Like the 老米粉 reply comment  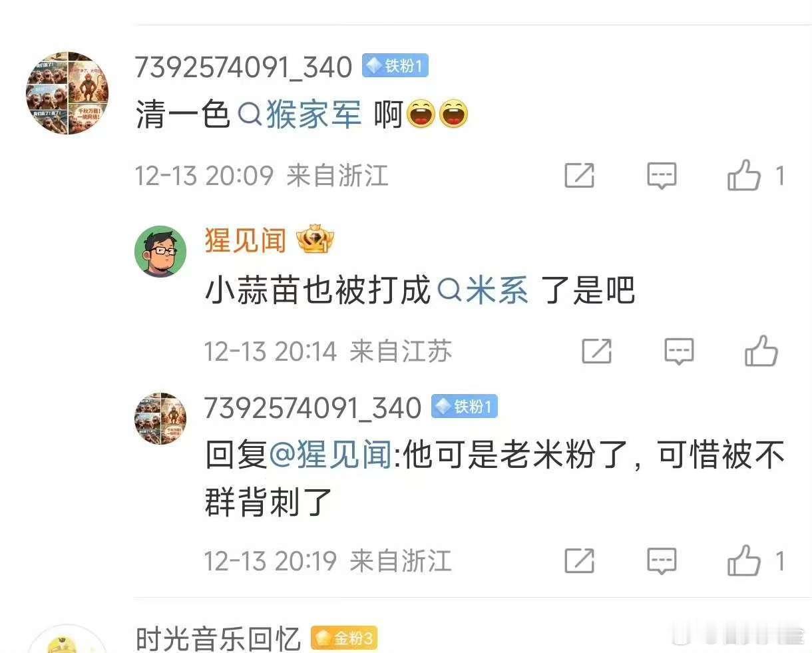click(744, 560)
